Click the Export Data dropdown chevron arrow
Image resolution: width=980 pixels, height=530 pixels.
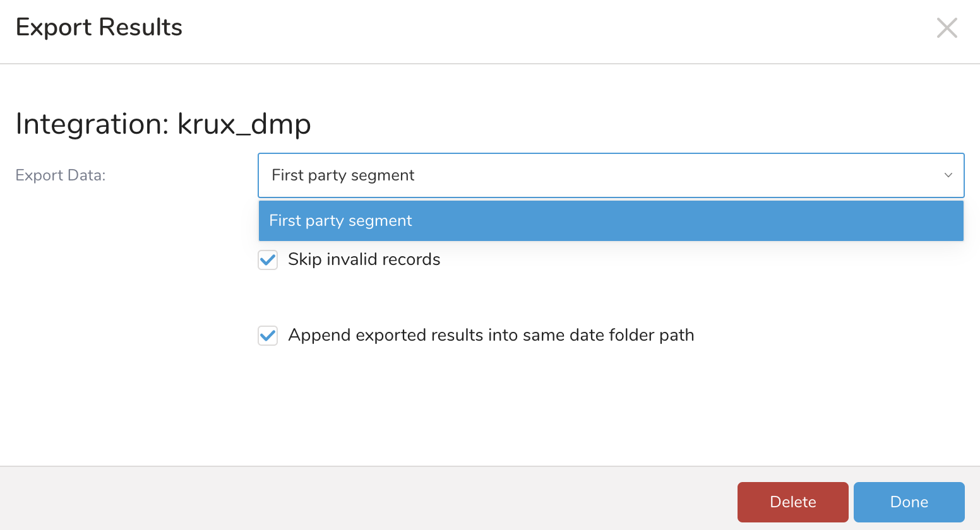click(948, 175)
